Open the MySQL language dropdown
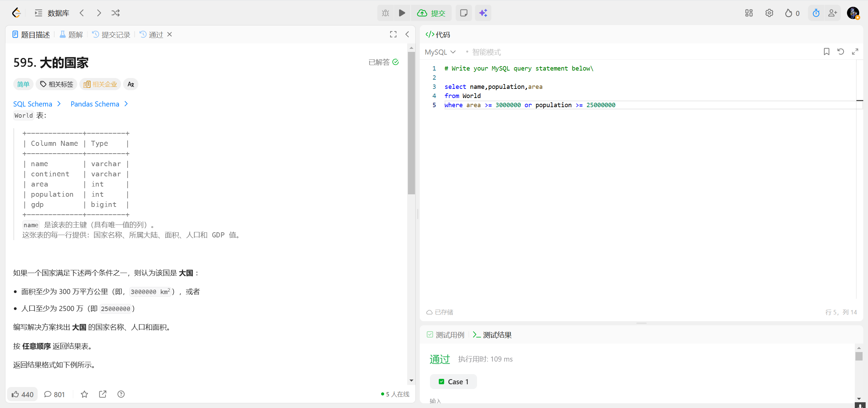This screenshot has height=408, width=868. click(440, 52)
